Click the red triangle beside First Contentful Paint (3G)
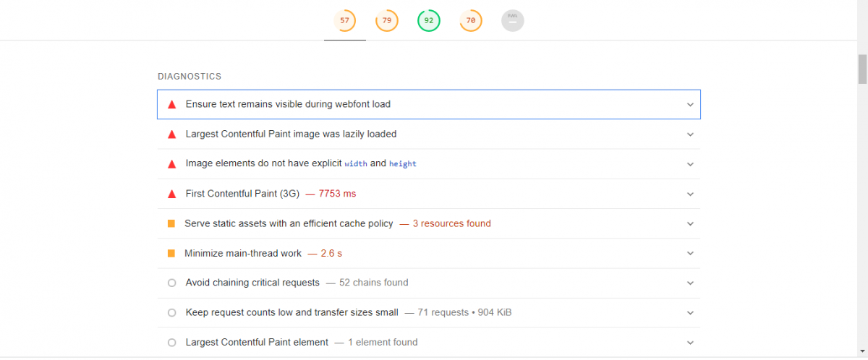 click(x=171, y=194)
